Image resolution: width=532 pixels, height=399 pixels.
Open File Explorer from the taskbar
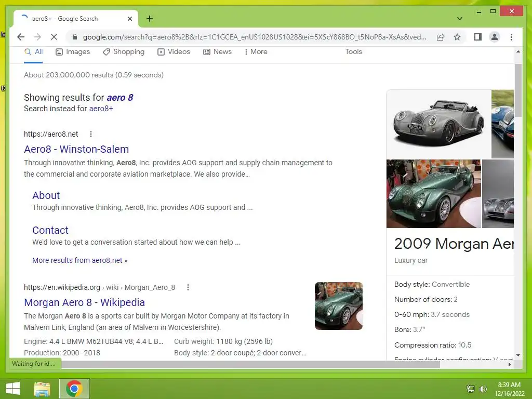(x=42, y=389)
